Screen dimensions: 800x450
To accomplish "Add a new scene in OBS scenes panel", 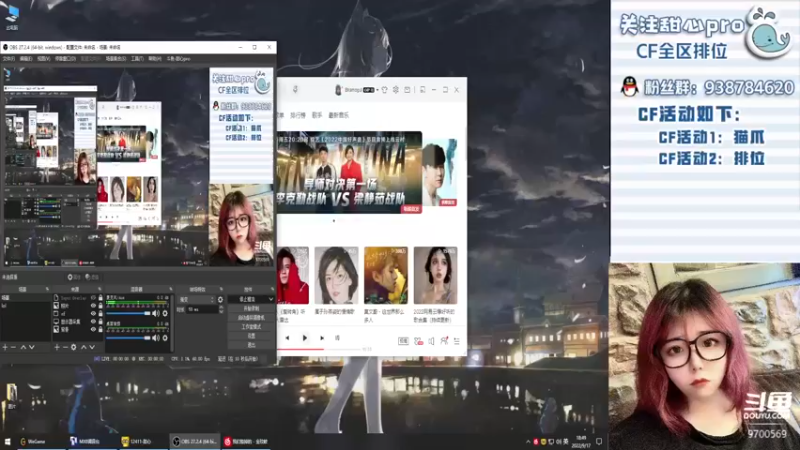I will click(5, 347).
